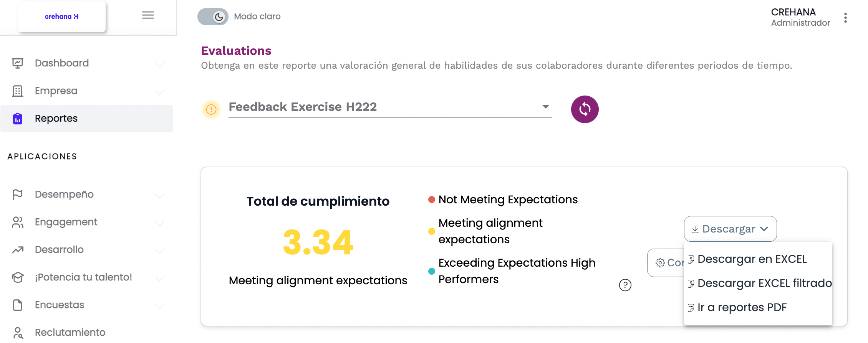Click the Descargar button

tap(730, 229)
